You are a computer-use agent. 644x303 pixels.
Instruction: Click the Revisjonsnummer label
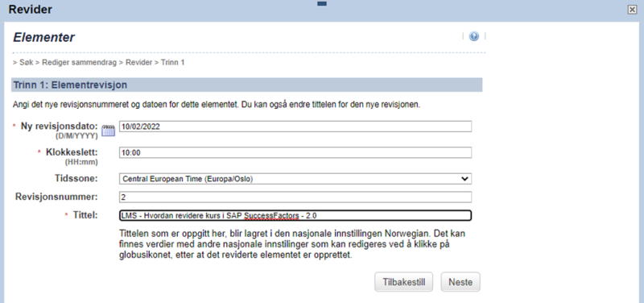click(x=56, y=197)
